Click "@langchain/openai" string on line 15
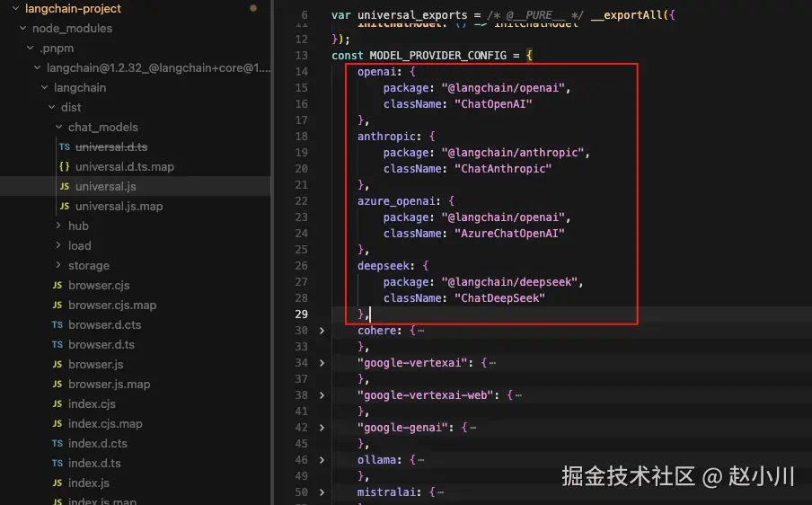 tap(503, 88)
